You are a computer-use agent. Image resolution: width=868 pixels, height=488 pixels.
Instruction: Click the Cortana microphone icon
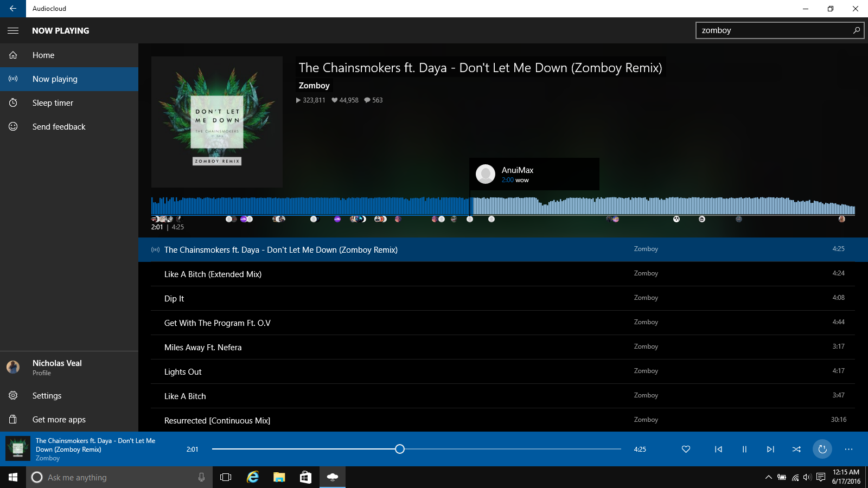(x=201, y=477)
